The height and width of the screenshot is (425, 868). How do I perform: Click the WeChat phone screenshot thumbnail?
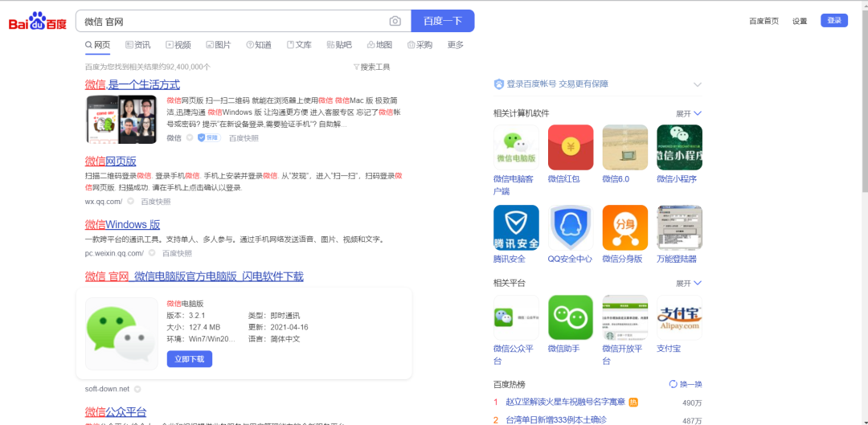click(121, 119)
